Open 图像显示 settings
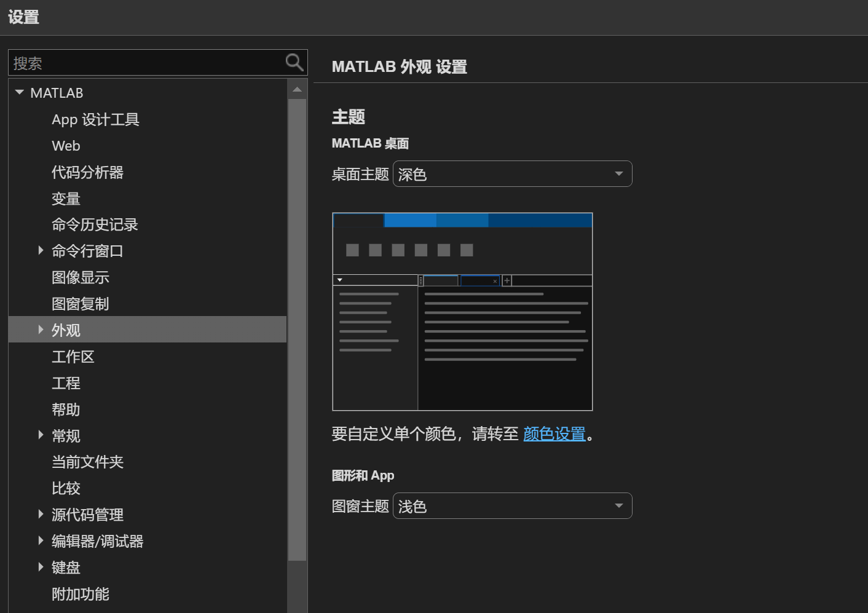Image resolution: width=868 pixels, height=613 pixels. tap(81, 277)
